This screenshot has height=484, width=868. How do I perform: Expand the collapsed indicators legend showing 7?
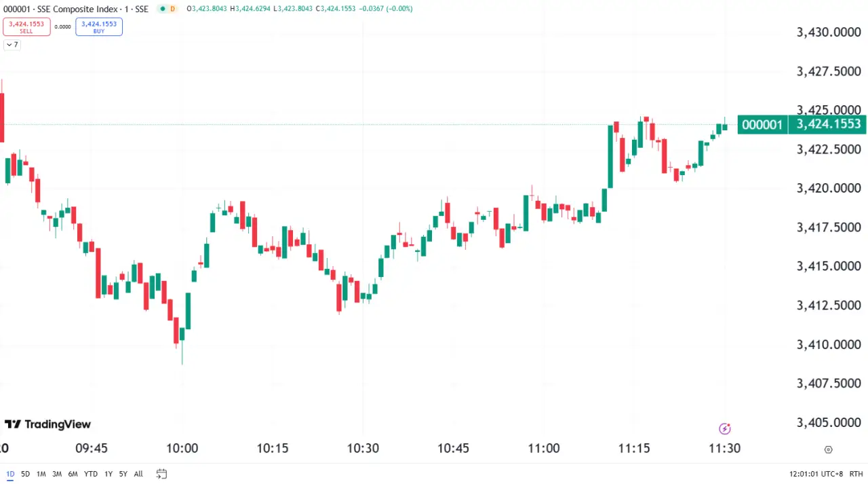click(12, 45)
